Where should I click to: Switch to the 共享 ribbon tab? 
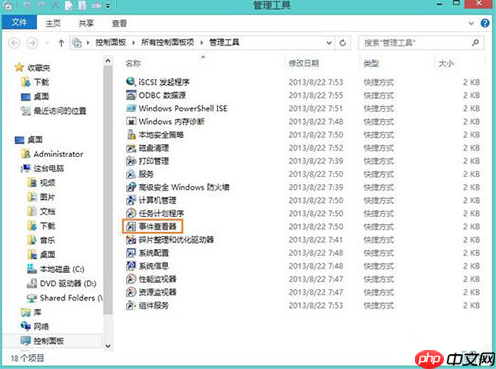click(x=86, y=23)
